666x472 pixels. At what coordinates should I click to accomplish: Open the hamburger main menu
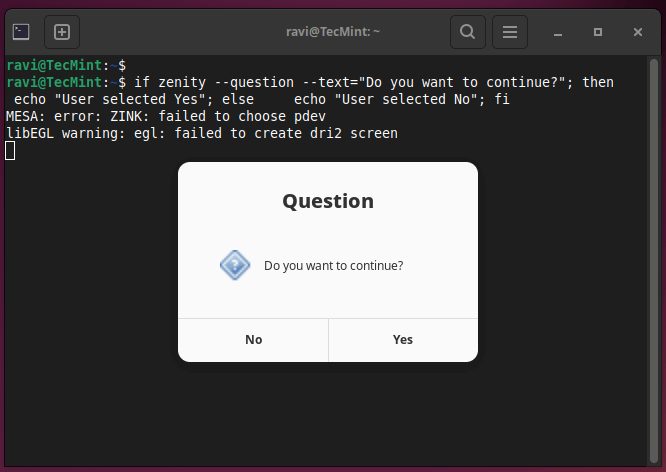point(509,32)
